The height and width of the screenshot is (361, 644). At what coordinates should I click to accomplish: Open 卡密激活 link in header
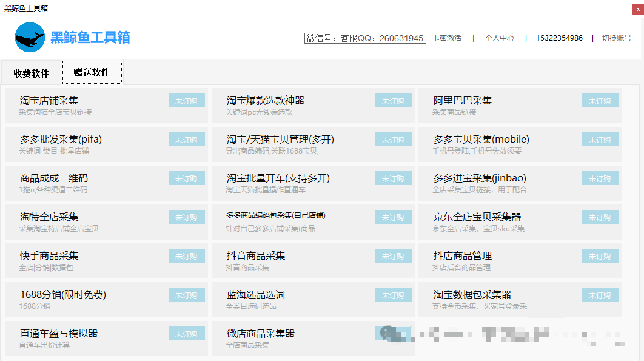pyautogui.click(x=447, y=38)
